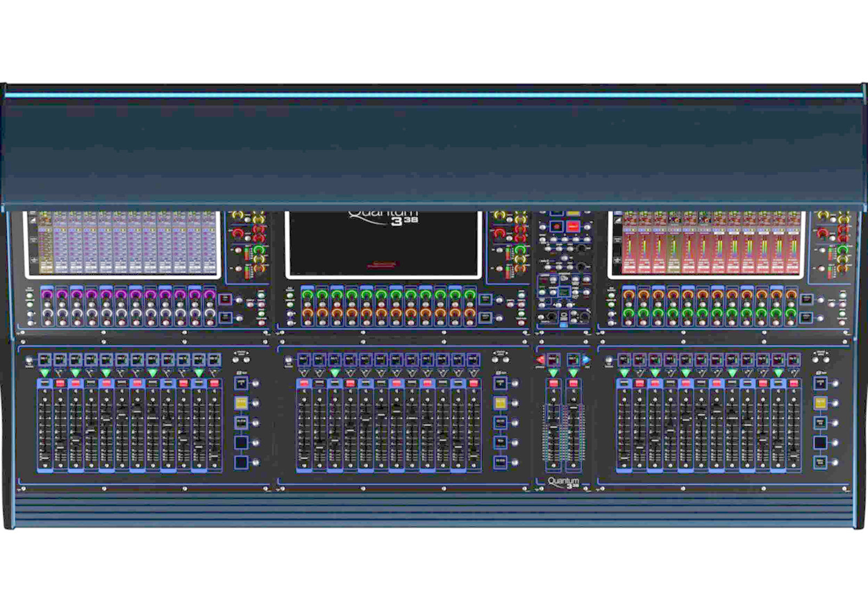The width and height of the screenshot is (868, 609).
Task: Hit the blue right arrow above master faders
Action: pos(586,360)
